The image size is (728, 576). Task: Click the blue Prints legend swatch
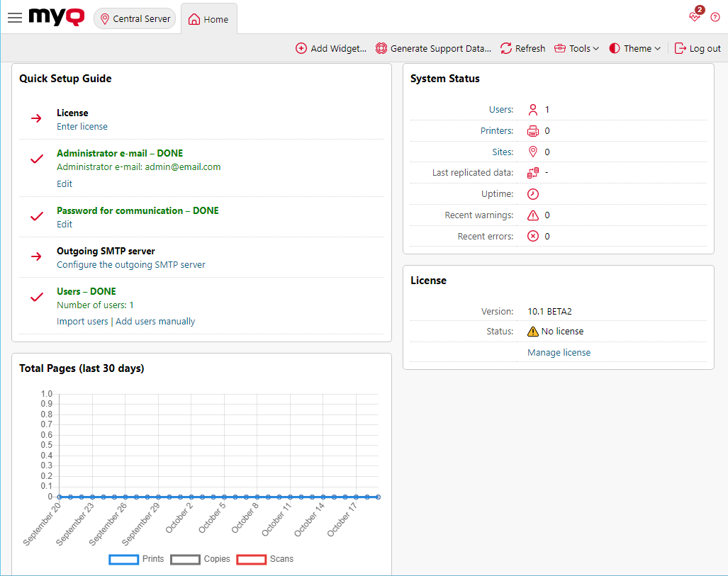(123, 559)
